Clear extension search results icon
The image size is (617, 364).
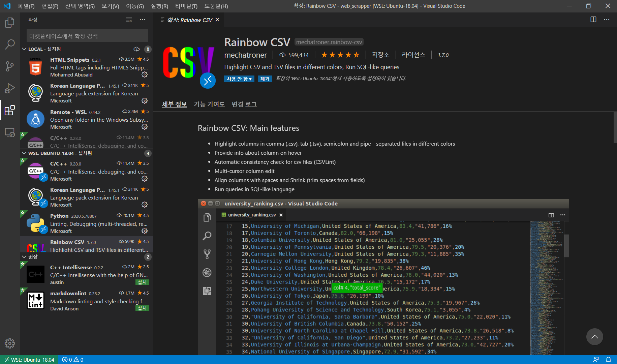tap(129, 20)
